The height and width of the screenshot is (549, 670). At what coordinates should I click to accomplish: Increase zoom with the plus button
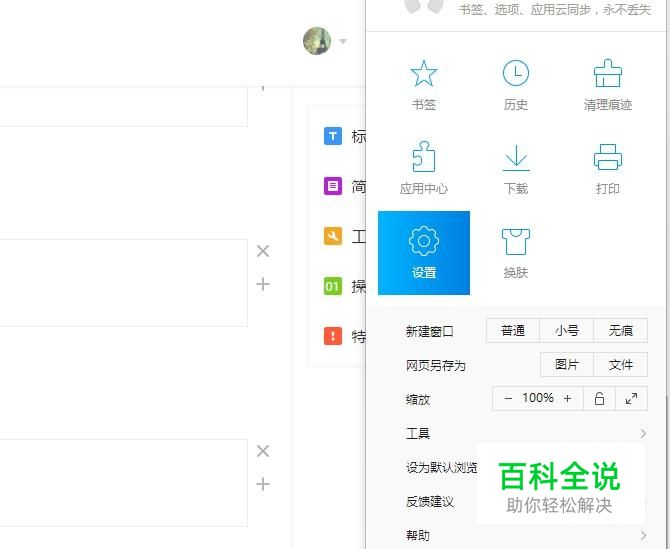(567, 399)
